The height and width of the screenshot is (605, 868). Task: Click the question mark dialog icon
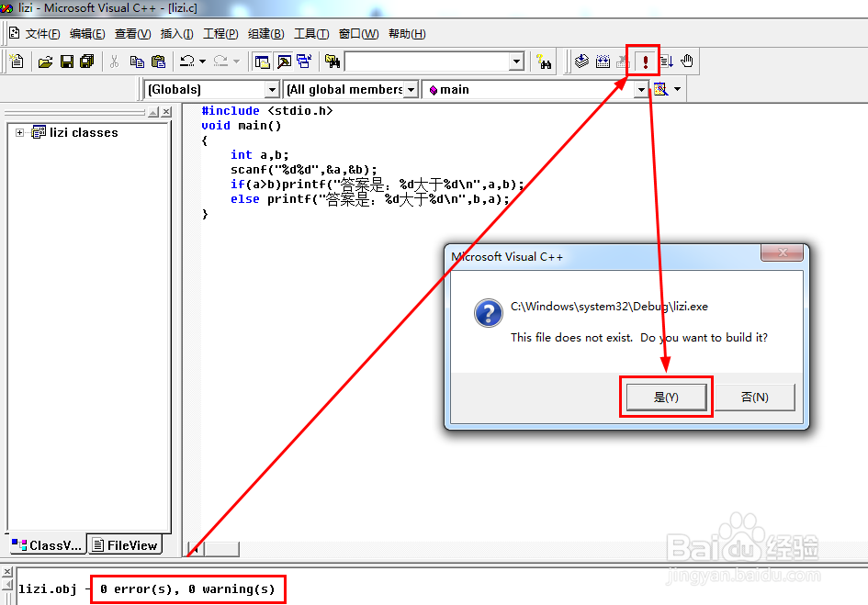point(489,313)
